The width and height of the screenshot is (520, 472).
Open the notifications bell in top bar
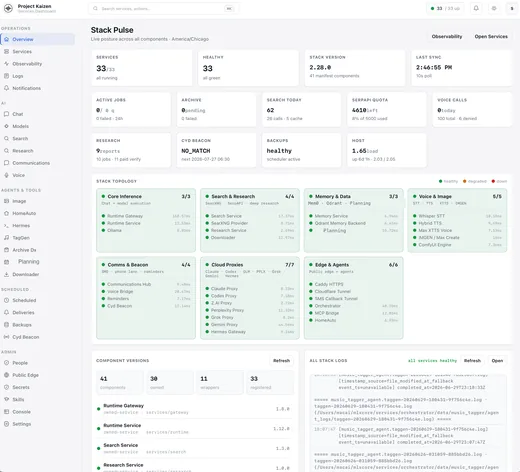[x=476, y=8]
